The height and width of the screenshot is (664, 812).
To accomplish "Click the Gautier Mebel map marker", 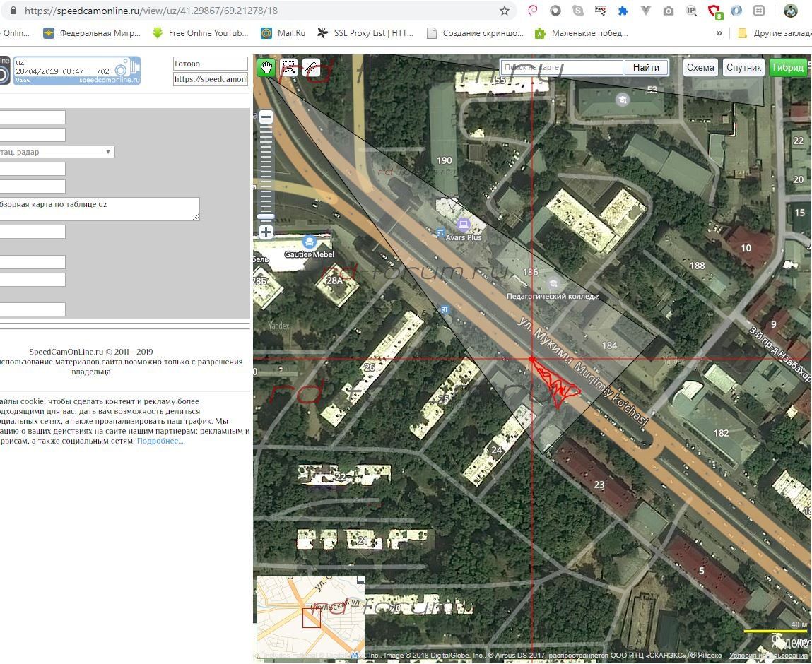I will coord(309,242).
